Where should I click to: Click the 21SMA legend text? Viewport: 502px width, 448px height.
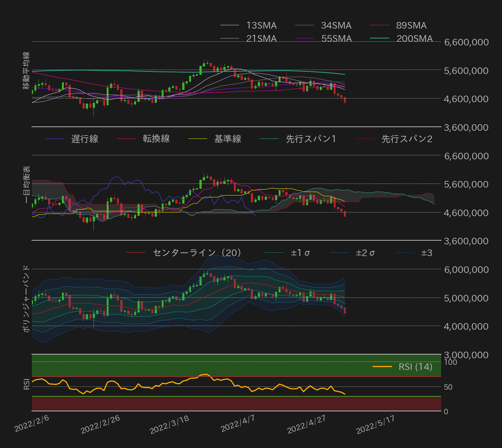point(261,38)
